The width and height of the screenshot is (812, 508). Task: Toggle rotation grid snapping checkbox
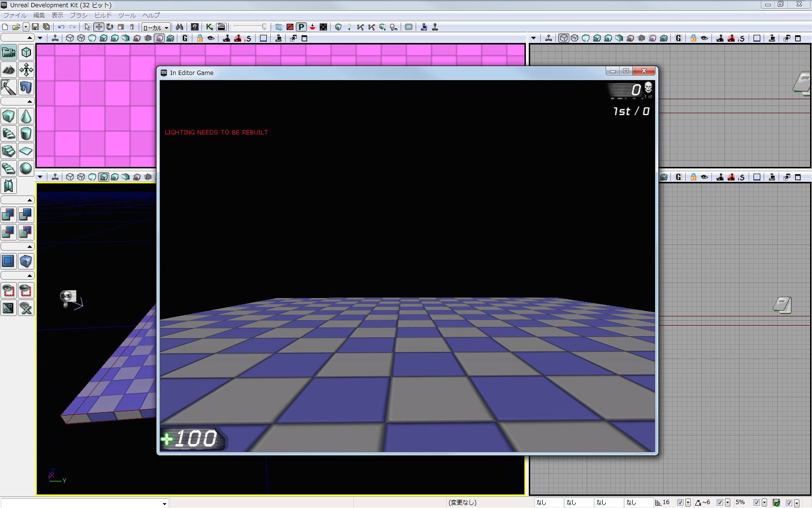pos(720,503)
